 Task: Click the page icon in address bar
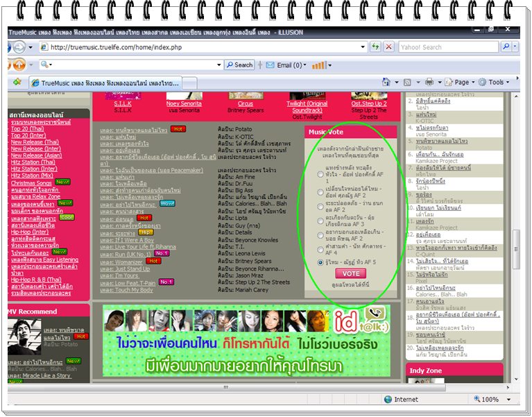(x=44, y=47)
